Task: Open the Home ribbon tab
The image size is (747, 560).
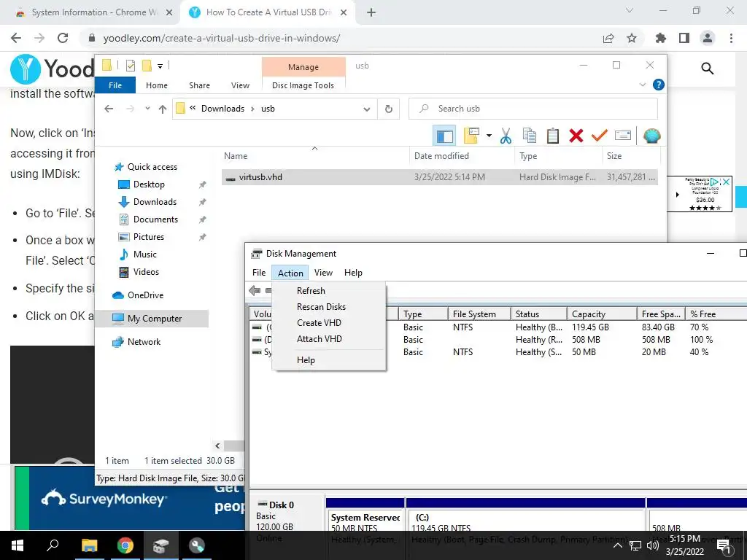Action: (x=157, y=85)
